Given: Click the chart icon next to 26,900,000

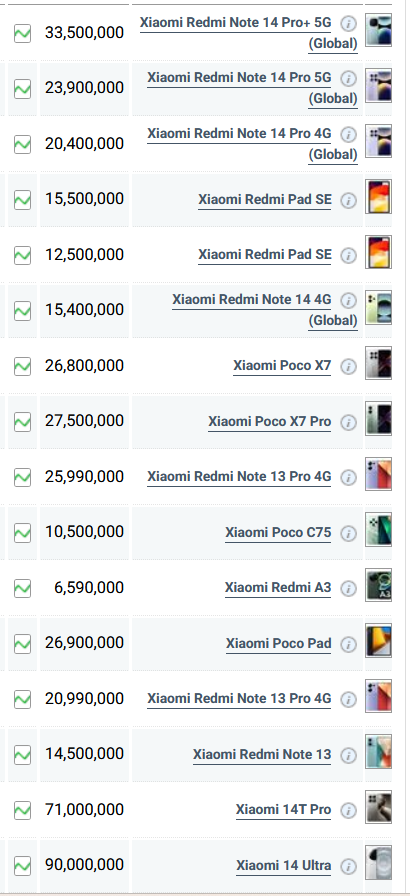Looking at the screenshot, I should [x=22, y=643].
